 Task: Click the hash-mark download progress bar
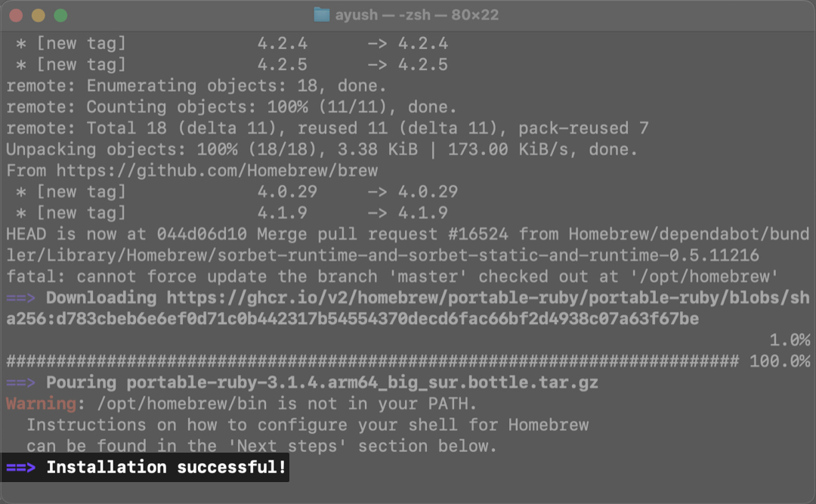click(372, 361)
